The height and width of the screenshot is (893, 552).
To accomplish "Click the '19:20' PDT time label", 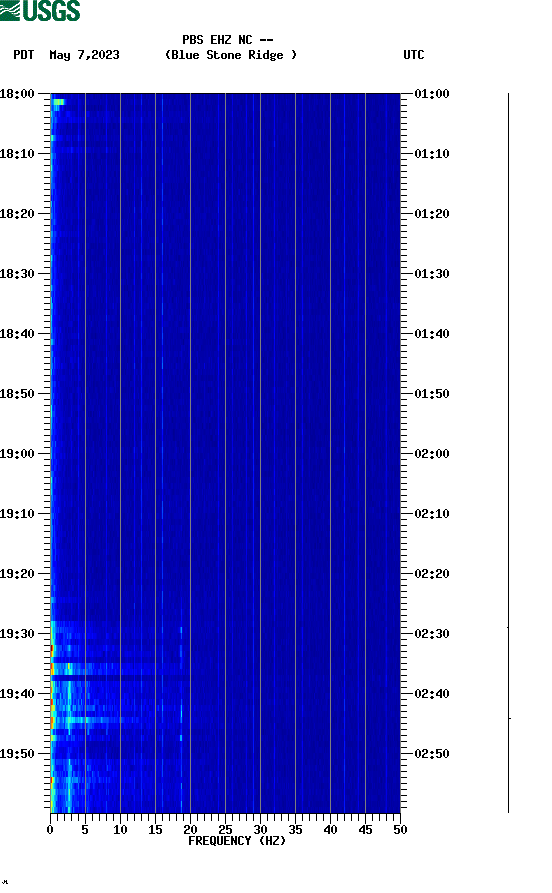I will [x=17, y=574].
